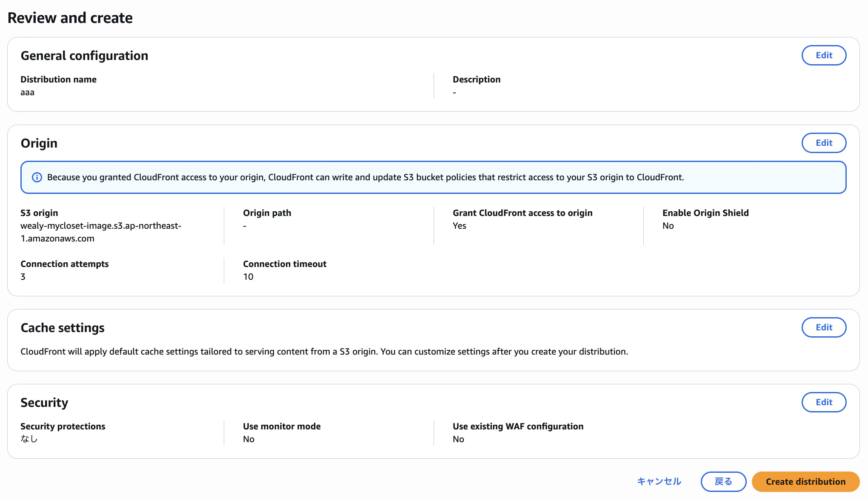Edit the General configuration section
The width and height of the screenshot is (868, 500).
(x=824, y=55)
